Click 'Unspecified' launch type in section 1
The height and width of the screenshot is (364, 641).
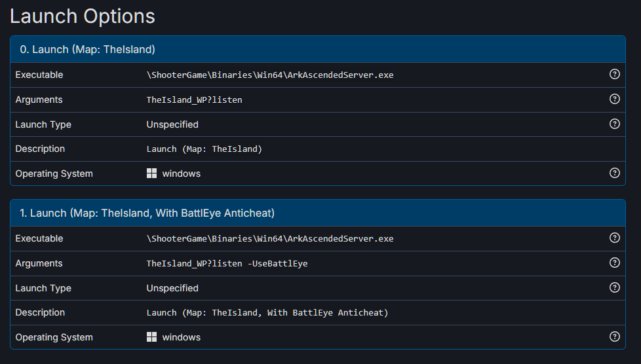[x=172, y=289]
